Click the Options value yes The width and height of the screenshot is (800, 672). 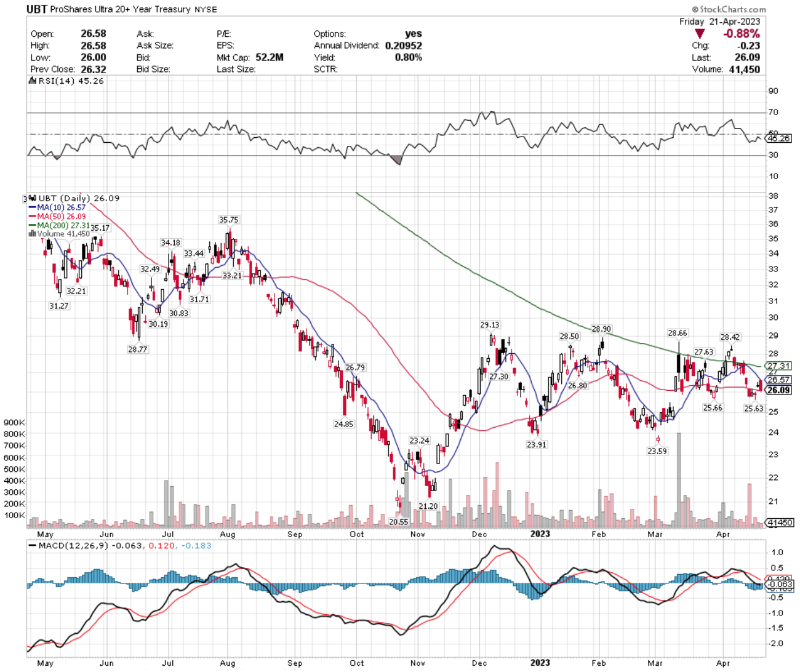tap(414, 34)
